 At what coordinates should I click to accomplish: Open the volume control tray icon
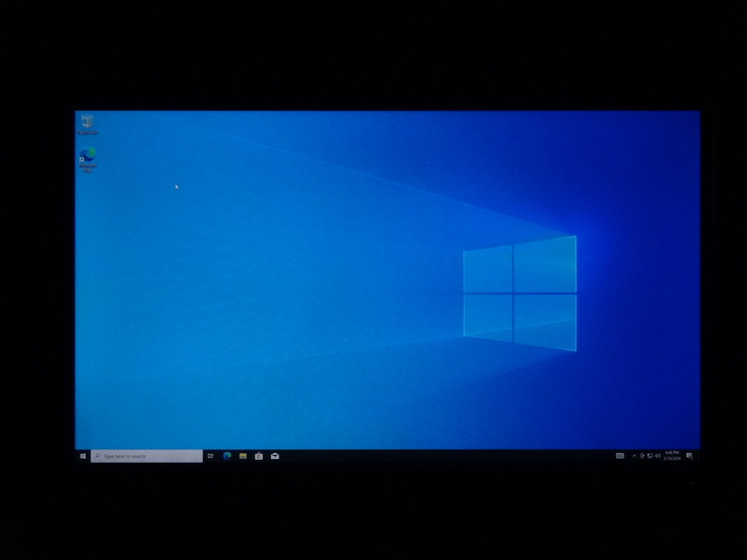click(657, 456)
